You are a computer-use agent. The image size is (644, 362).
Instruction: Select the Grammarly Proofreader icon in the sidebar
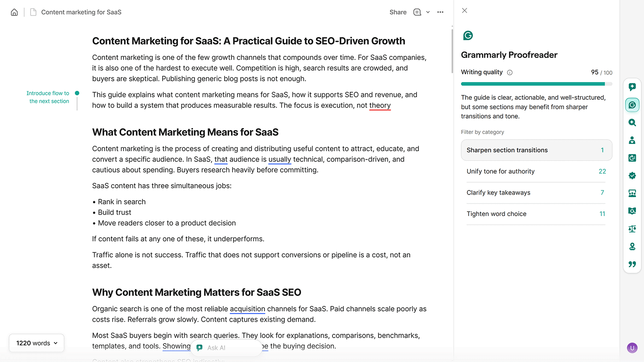point(632,105)
